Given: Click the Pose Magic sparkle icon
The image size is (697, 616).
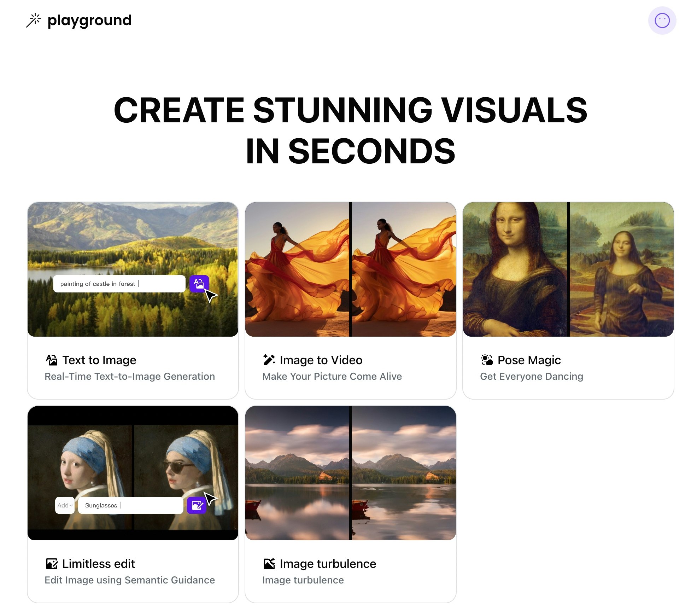Looking at the screenshot, I should coord(487,360).
